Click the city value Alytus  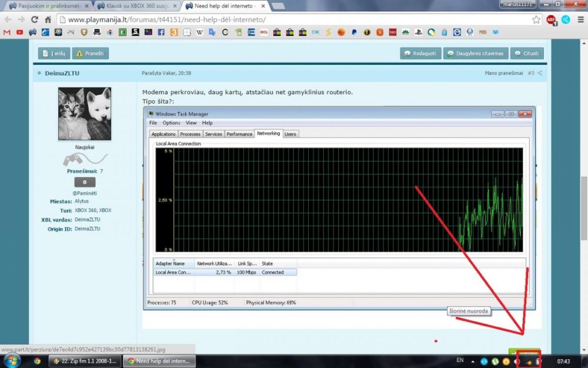click(82, 201)
